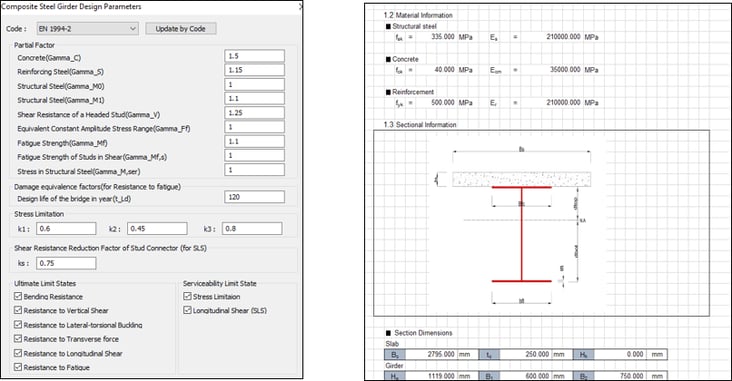
Task: Toggle the Stress Limitation SLS checkbox
Action: pos(188,296)
